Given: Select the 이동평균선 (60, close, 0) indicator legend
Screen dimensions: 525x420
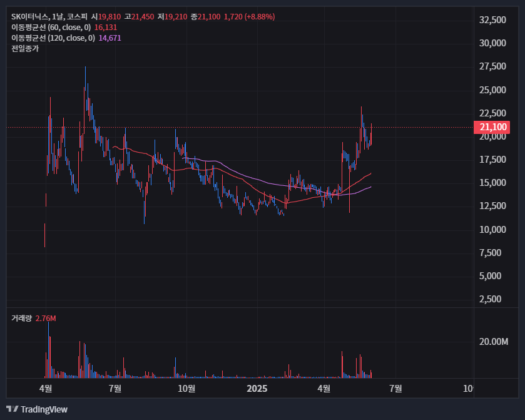Looking at the screenshot, I should (51, 28).
